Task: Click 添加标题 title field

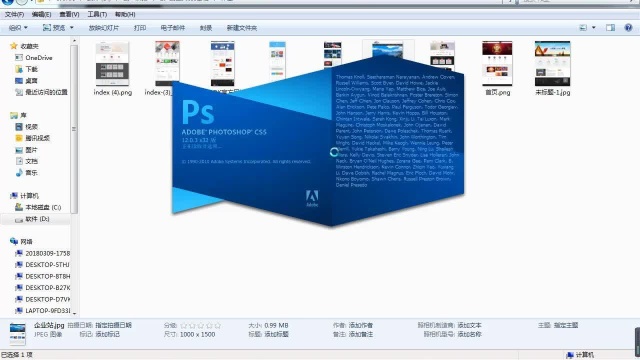Action: coord(276,334)
